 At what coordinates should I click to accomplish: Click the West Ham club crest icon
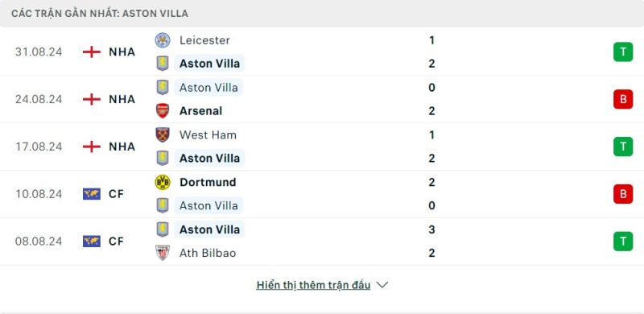[163, 134]
